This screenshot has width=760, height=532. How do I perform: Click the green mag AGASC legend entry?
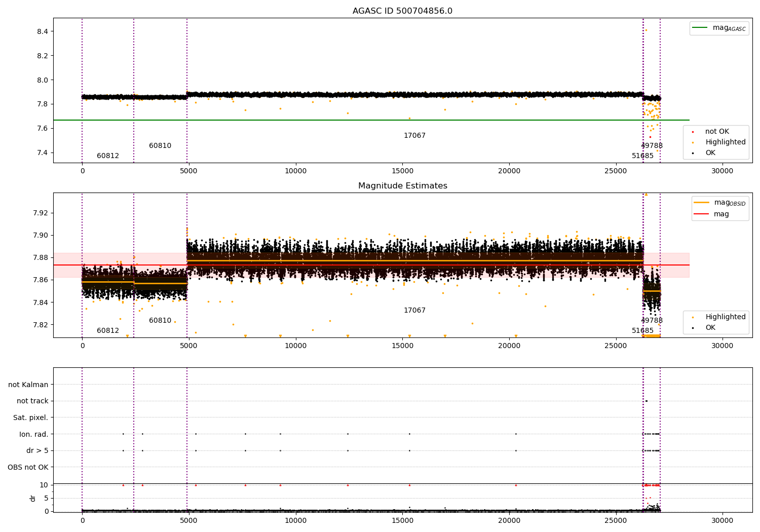pos(719,28)
